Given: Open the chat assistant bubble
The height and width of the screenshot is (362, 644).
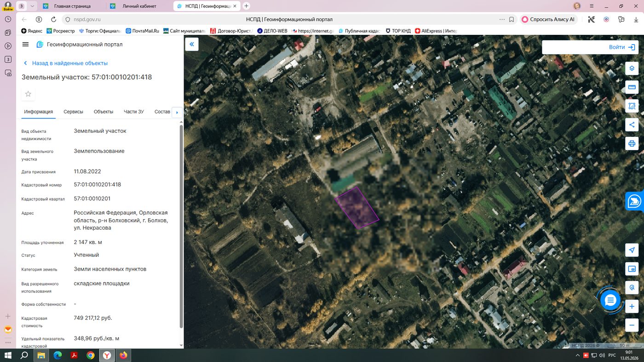Looking at the screenshot, I should click(610, 300).
